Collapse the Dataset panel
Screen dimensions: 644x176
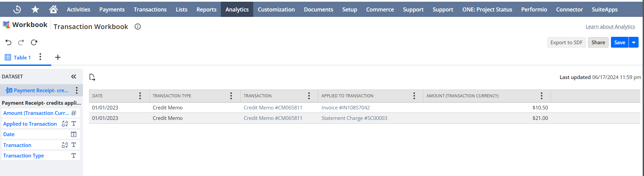click(x=74, y=77)
